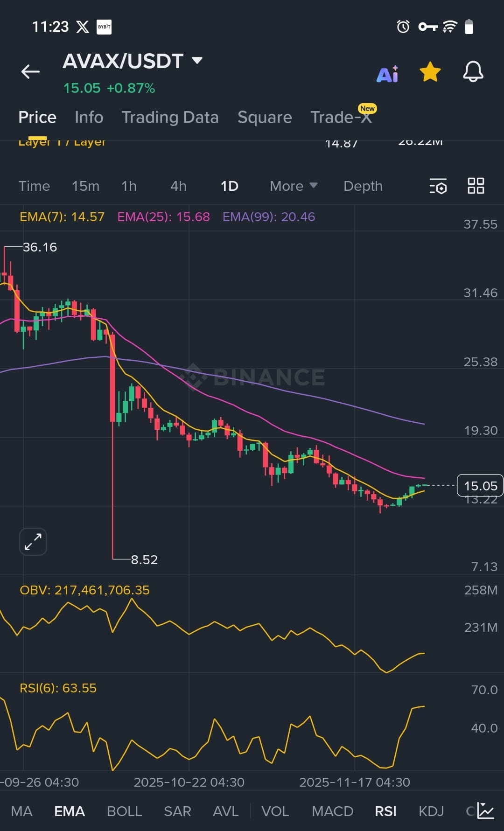Expand chart to fullscreen

click(x=33, y=542)
